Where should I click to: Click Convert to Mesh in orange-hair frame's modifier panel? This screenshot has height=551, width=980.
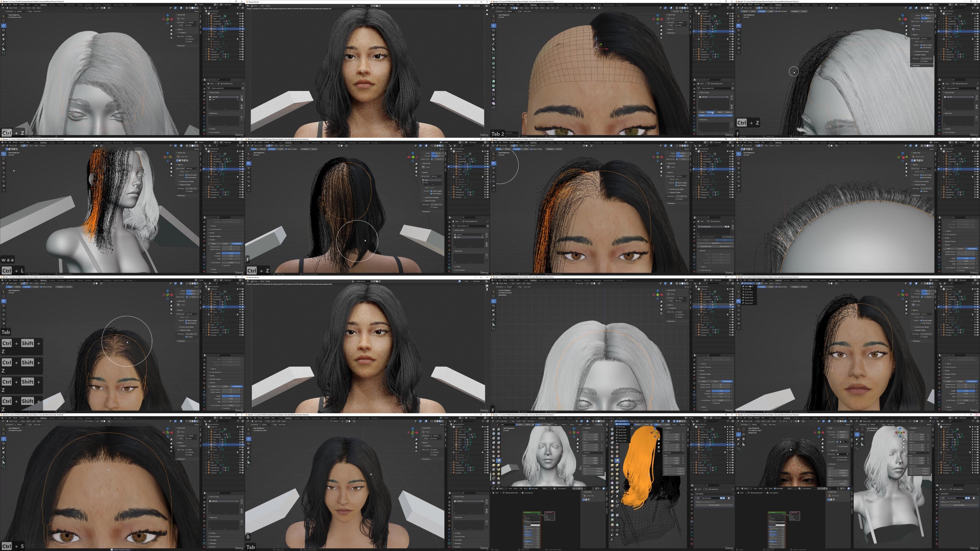[714, 505]
